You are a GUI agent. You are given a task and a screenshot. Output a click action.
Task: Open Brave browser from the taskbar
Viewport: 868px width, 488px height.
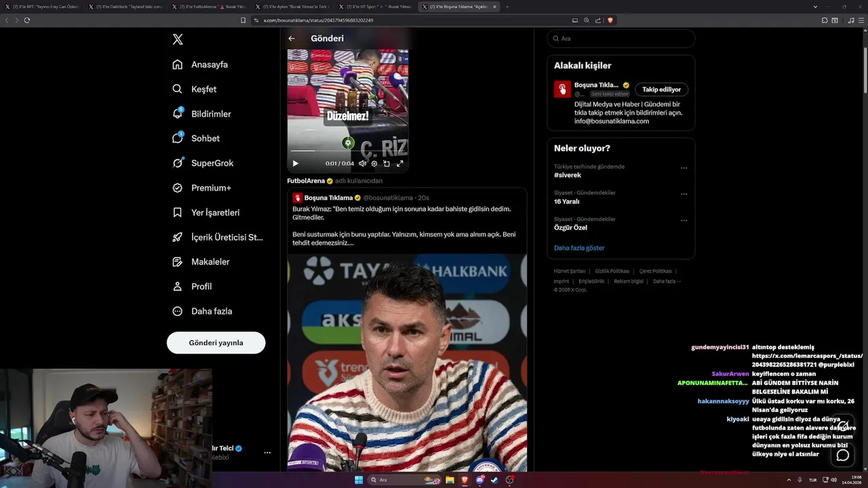[x=465, y=480]
